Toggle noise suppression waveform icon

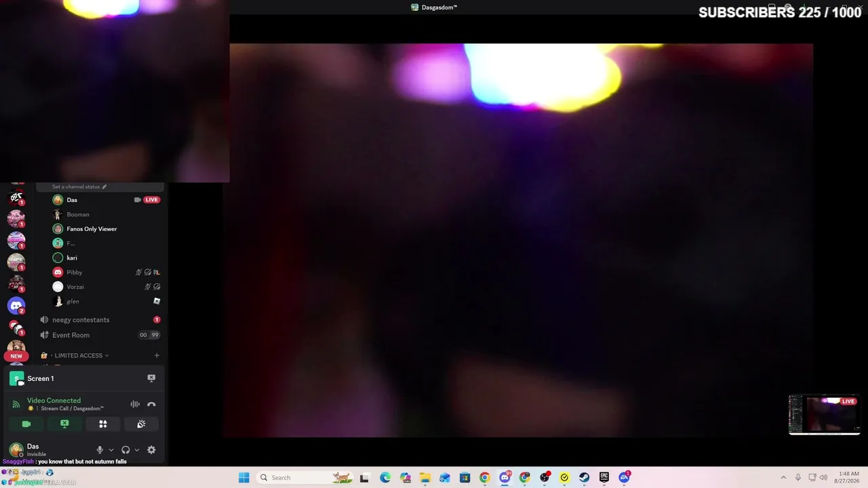pyautogui.click(x=135, y=405)
